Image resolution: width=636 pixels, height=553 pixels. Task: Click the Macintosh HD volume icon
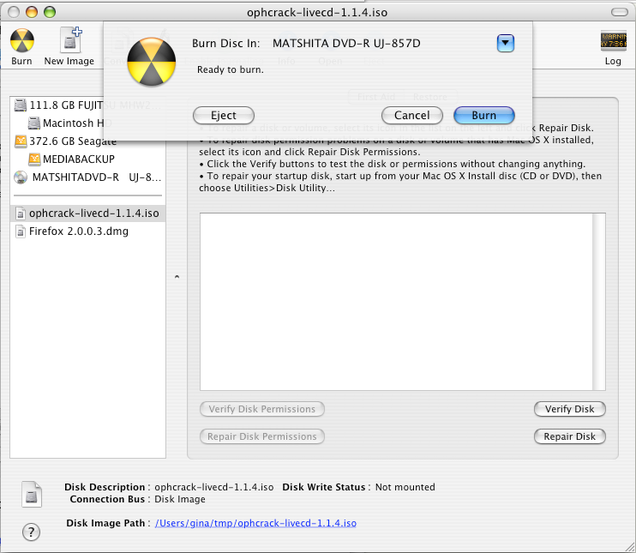click(34, 123)
